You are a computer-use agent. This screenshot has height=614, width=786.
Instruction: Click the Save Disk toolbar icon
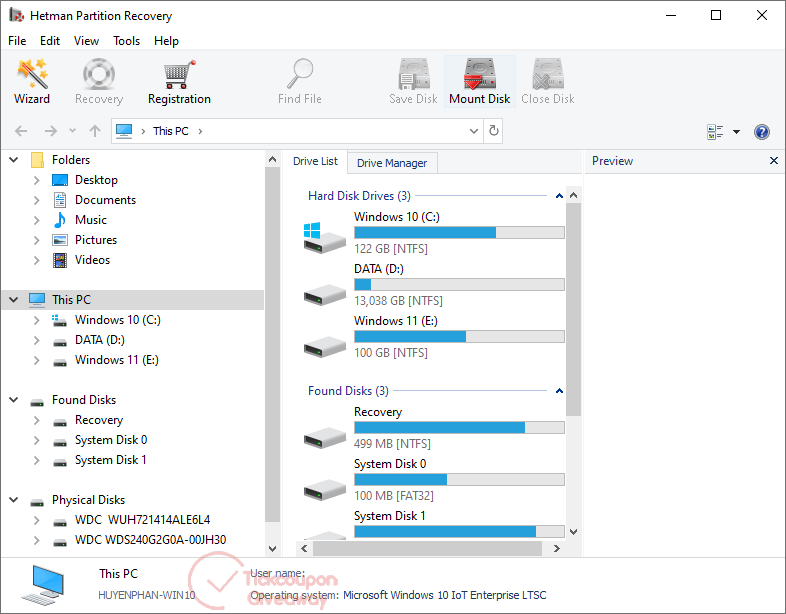(x=414, y=74)
